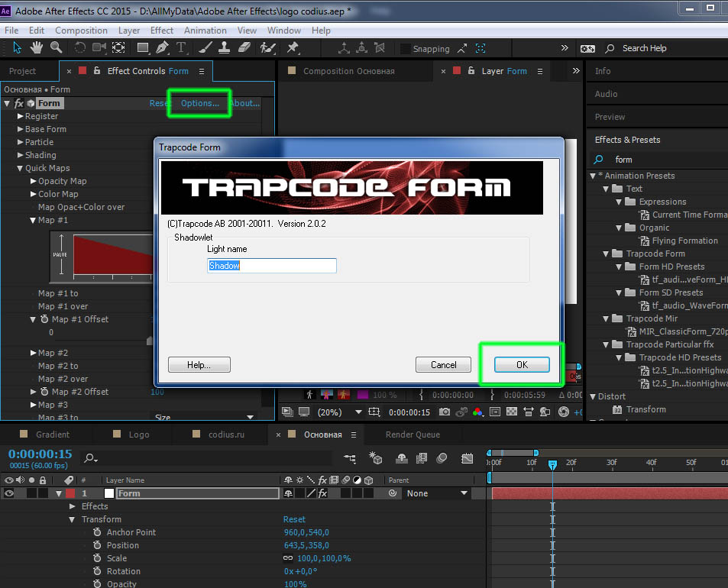This screenshot has height=588, width=728.
Task: Hide the Form layer eye toggle
Action: [9, 493]
